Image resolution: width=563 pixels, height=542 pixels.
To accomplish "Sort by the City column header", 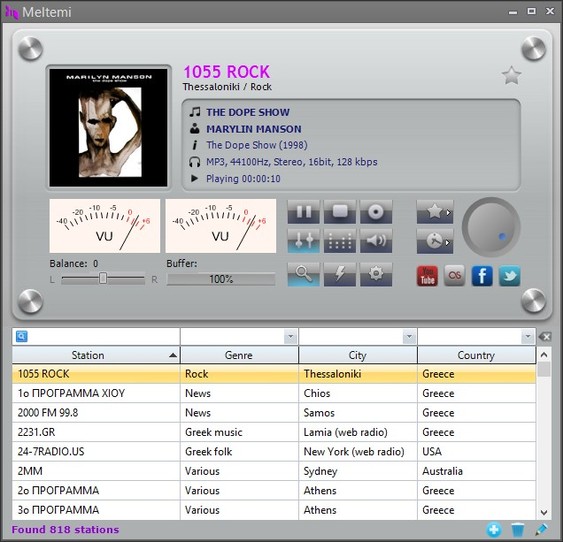I will 358,355.
